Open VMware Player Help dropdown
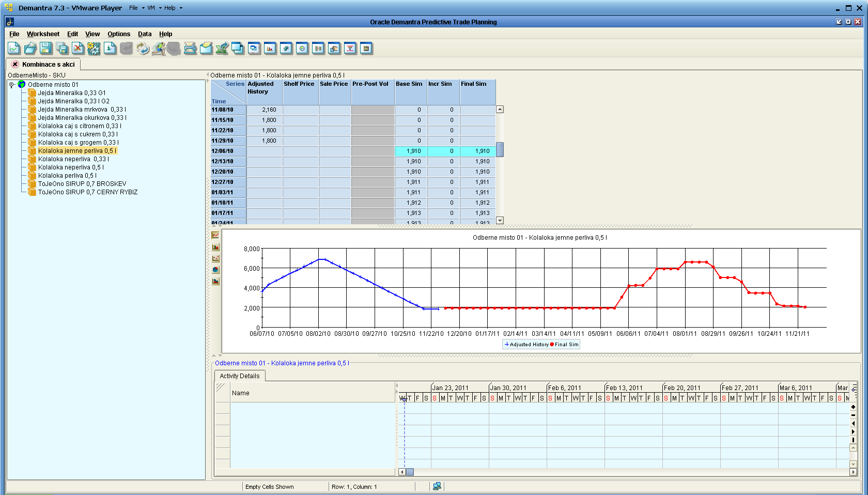Image resolution: width=868 pixels, height=495 pixels. click(x=173, y=8)
